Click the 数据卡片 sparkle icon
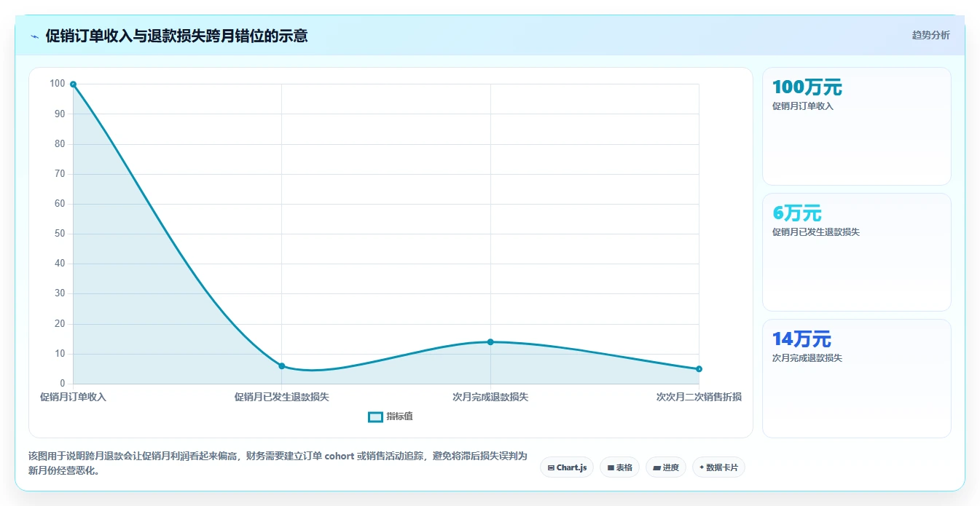The image size is (980, 506). click(702, 467)
